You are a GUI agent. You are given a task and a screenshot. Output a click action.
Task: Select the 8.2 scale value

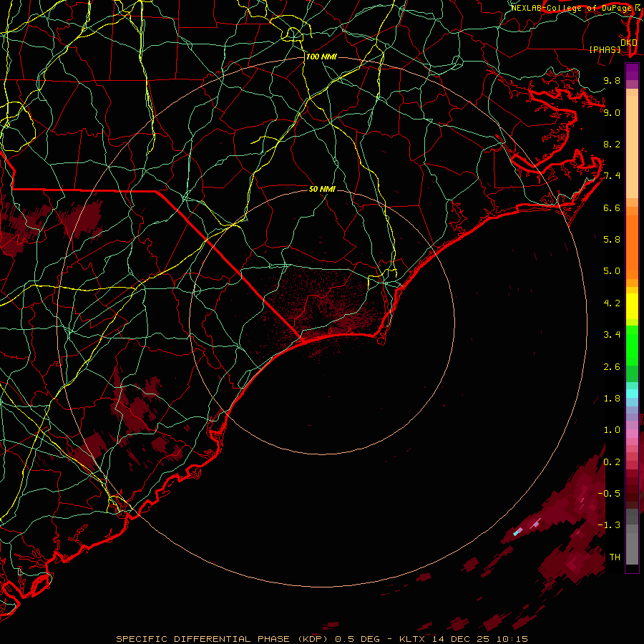tap(612, 144)
